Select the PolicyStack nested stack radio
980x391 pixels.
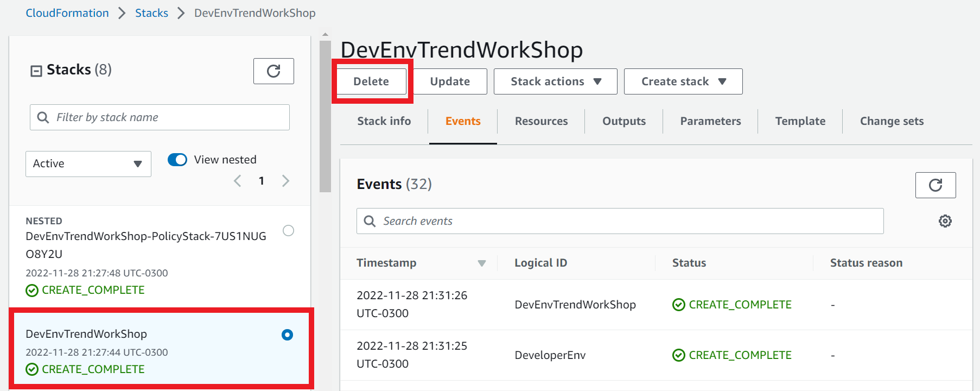click(x=289, y=231)
